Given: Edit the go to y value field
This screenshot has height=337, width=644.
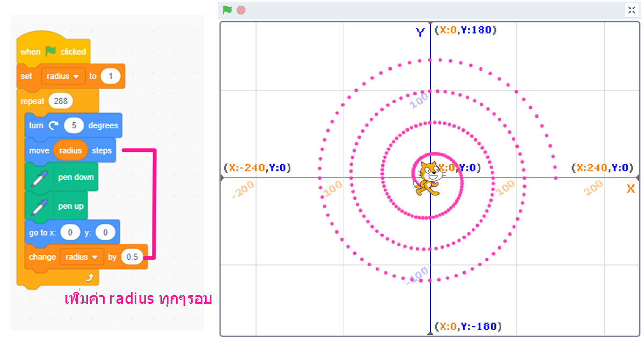Looking at the screenshot, I should 105,232.
